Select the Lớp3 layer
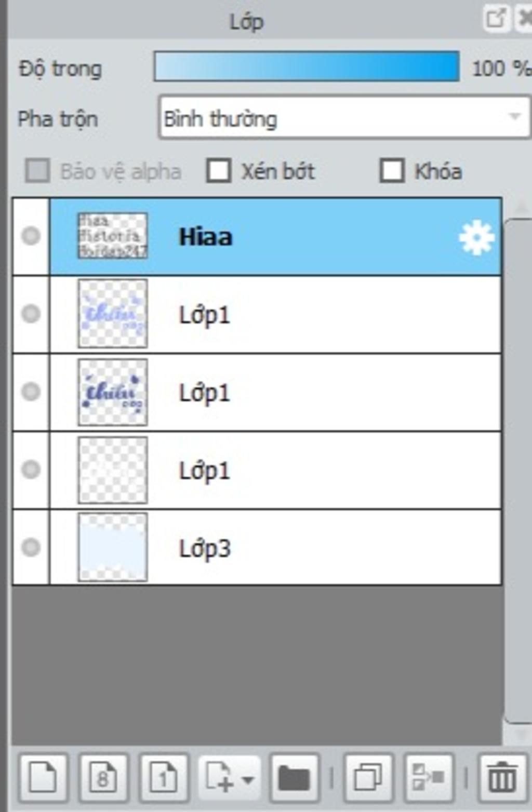 (x=276, y=547)
